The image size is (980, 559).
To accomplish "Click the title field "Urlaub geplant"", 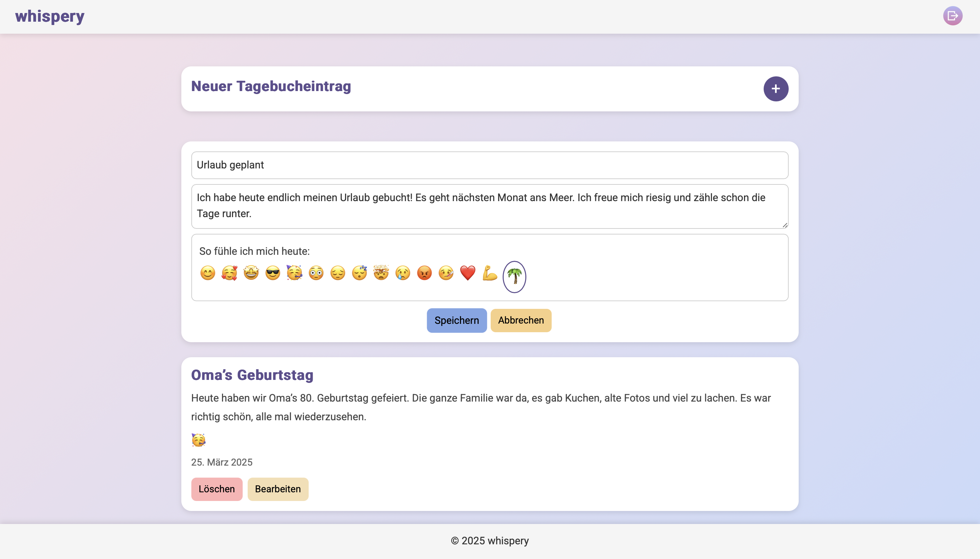I will [490, 165].
